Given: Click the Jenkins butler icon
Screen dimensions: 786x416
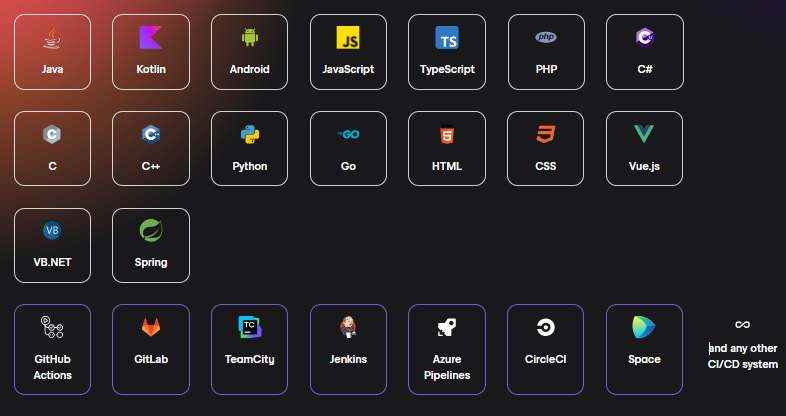Looking at the screenshot, I should 348,327.
